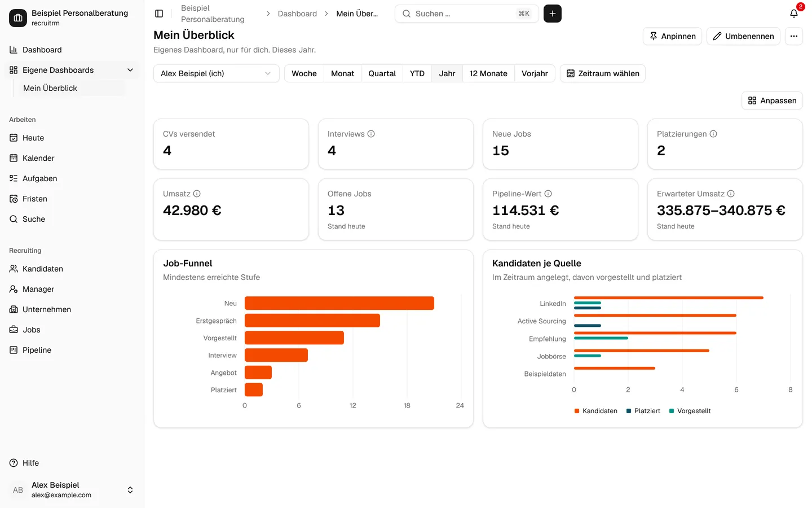Select the Quartal time range
812x508 pixels.
pyautogui.click(x=382, y=73)
